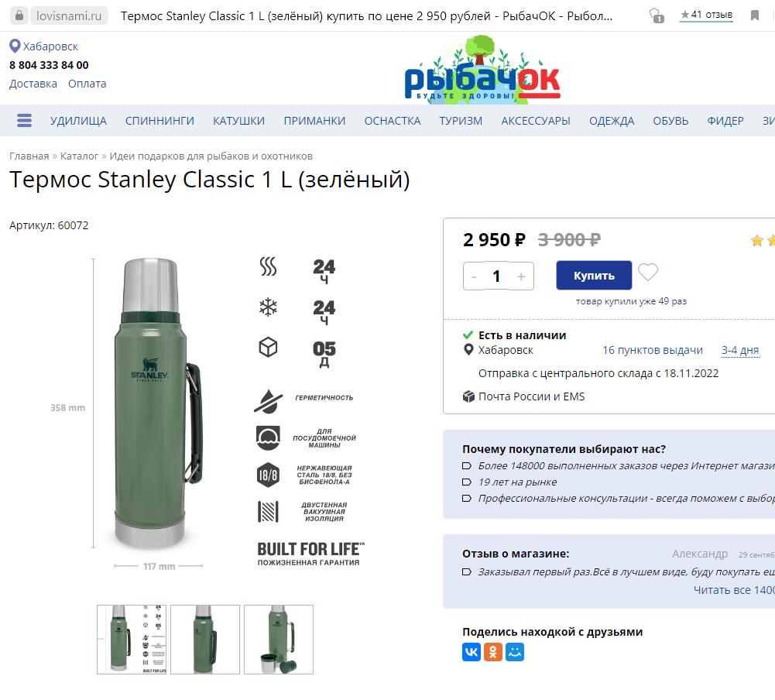The width and height of the screenshot is (775, 700).
Task: Open the hamburger catalog menu
Action: point(24,121)
